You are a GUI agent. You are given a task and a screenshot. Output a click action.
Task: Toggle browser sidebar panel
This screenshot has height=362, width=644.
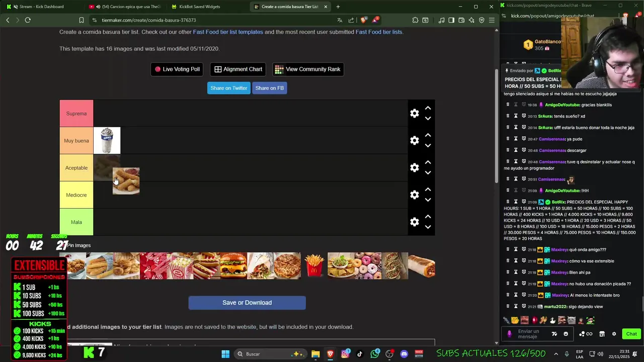pos(451,20)
